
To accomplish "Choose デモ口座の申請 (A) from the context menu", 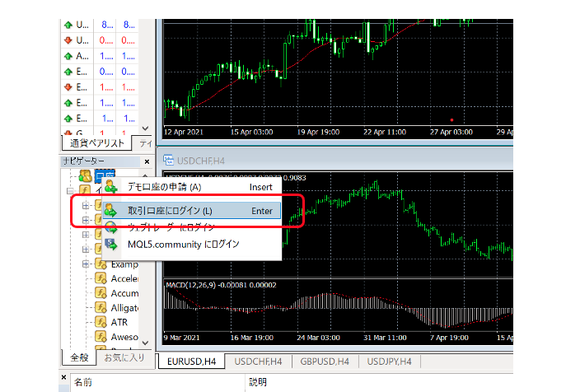I will [x=191, y=187].
